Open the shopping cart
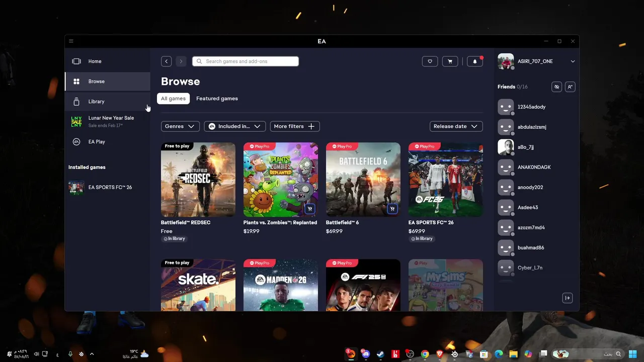644x362 pixels. point(450,61)
